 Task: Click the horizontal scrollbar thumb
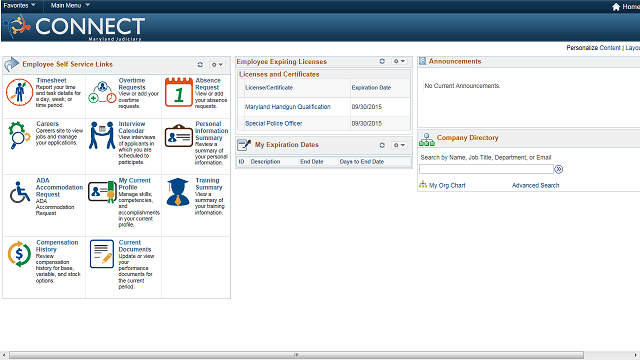[x=296, y=355]
